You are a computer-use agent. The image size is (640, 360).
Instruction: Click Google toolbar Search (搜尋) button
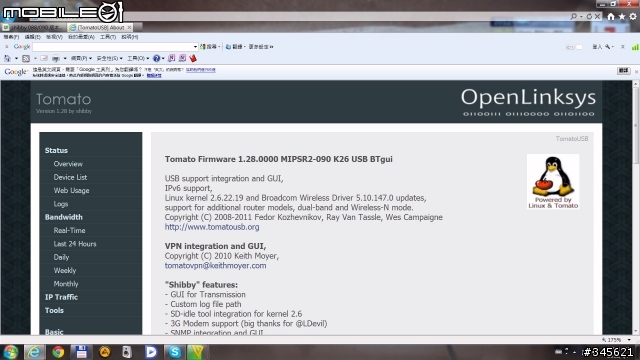coord(209,47)
